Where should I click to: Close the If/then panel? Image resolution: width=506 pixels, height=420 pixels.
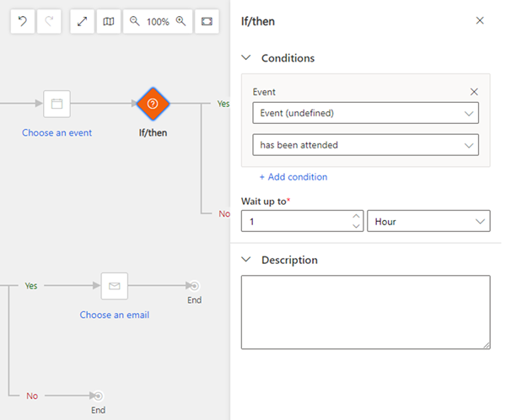[480, 21]
